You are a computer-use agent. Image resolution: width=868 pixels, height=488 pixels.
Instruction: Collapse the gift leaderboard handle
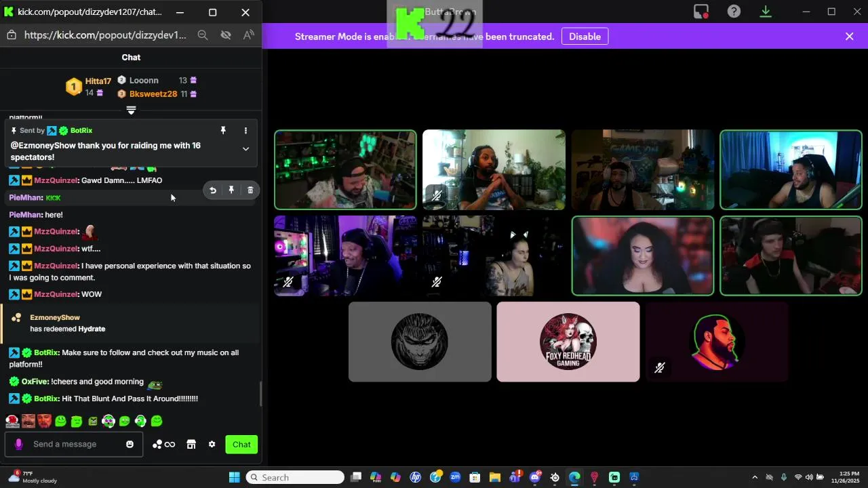(x=131, y=110)
